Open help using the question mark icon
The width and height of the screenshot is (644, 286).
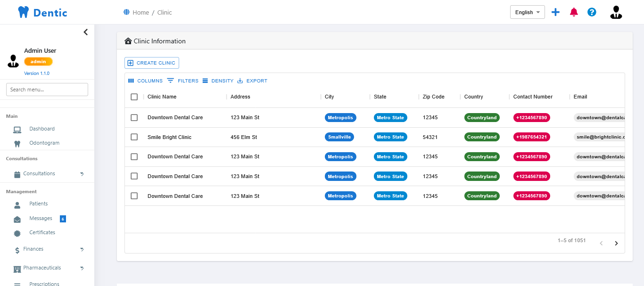coord(592,12)
